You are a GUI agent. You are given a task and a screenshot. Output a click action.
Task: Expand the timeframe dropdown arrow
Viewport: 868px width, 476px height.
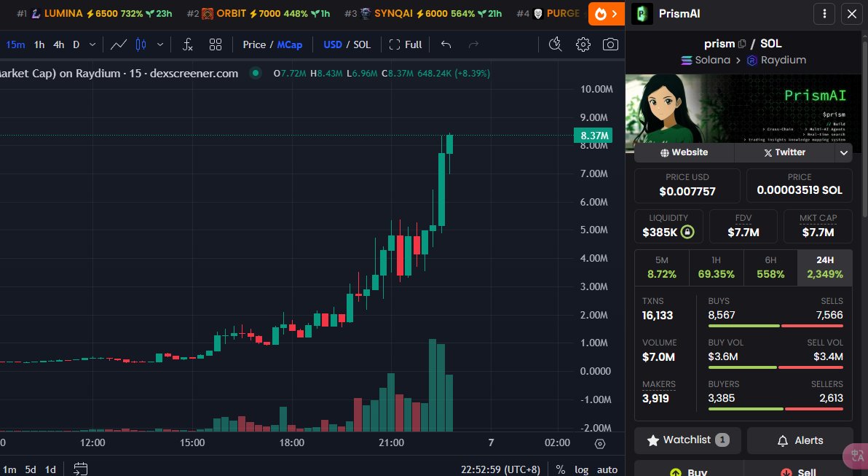click(92, 44)
